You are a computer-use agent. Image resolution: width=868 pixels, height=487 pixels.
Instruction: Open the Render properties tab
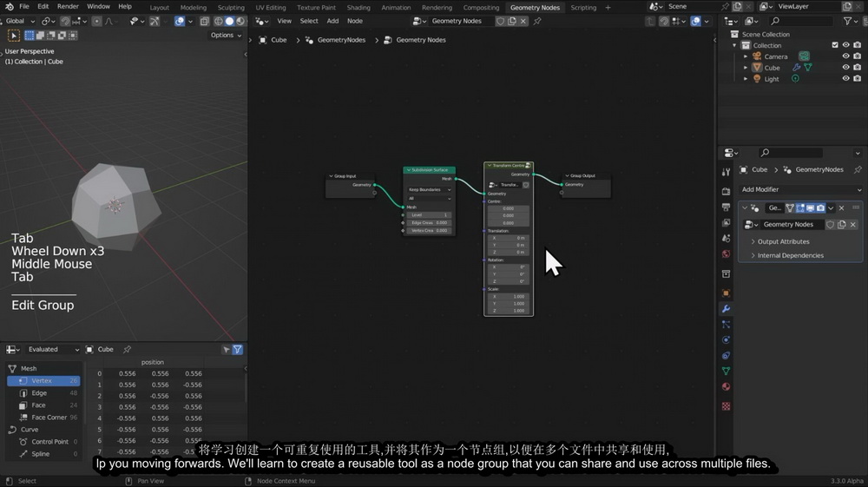click(x=726, y=191)
